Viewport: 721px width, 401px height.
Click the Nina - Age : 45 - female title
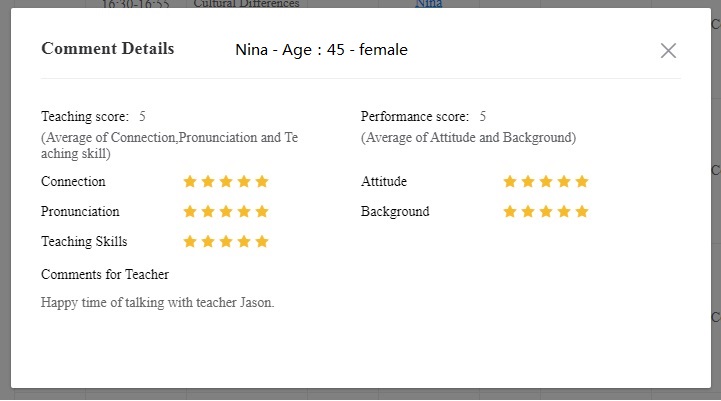click(321, 50)
